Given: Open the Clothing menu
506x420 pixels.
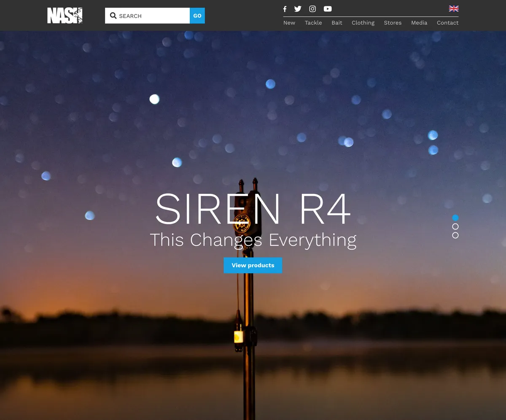Looking at the screenshot, I should pos(363,23).
